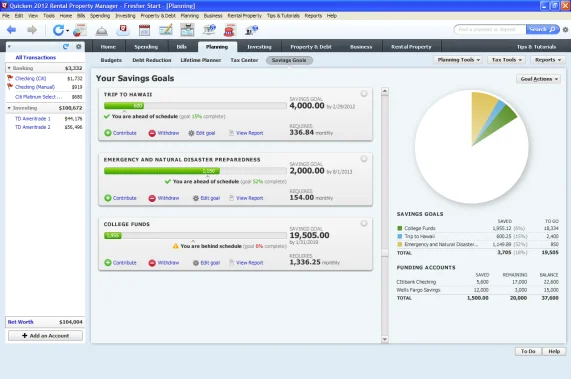This screenshot has width=580, height=379.
Task: Open the Rental Property menu in the menu bar
Action: 245,16
